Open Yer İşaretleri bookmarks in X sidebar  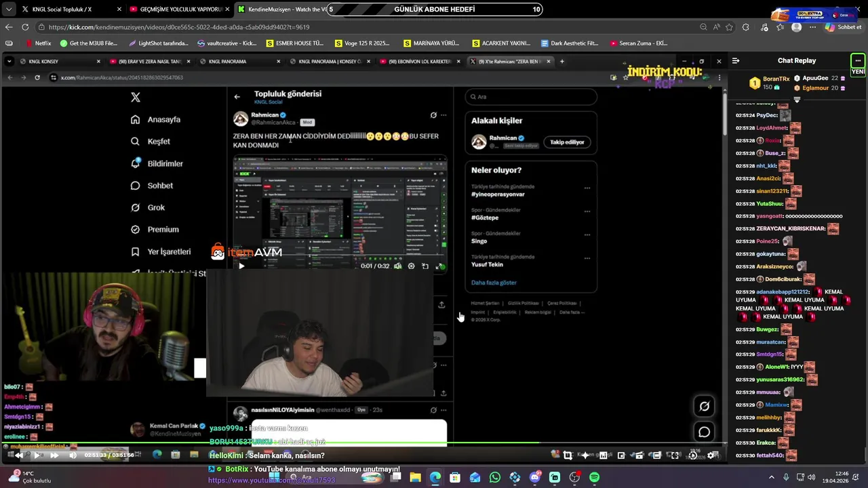click(161, 251)
